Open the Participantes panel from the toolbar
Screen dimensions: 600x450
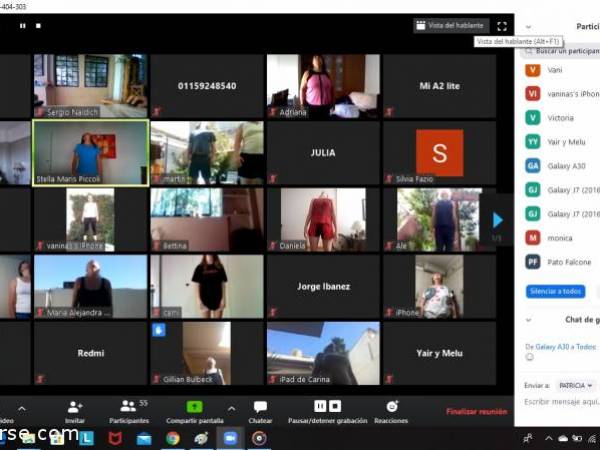[129, 411]
